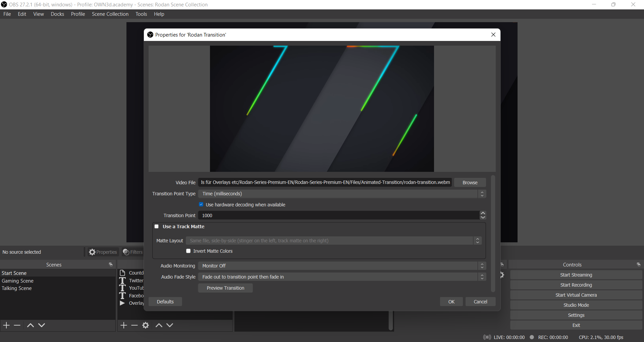Click the add scene plus icon
The width and height of the screenshot is (644, 342).
pos(6,325)
